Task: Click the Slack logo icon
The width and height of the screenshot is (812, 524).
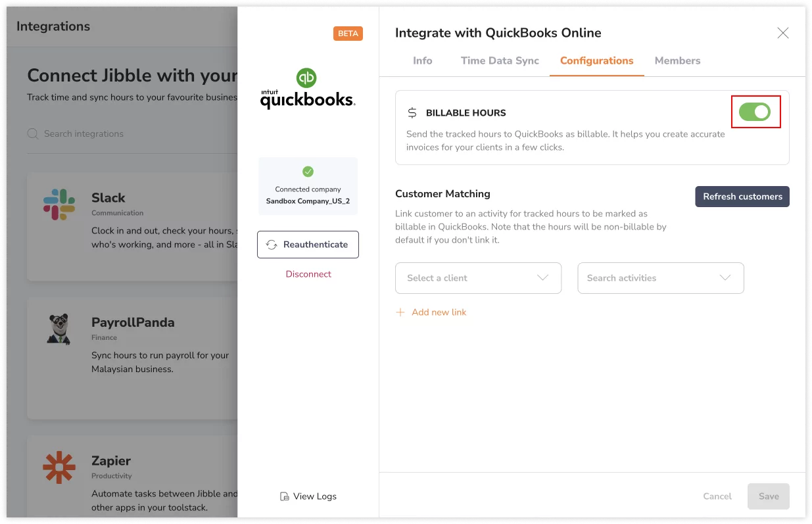Action: pyautogui.click(x=59, y=204)
